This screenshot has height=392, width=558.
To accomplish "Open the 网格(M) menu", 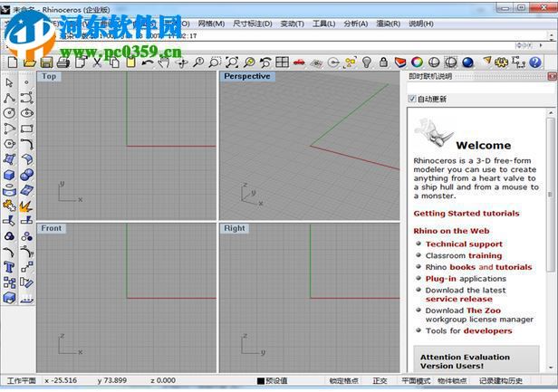I will (211, 24).
